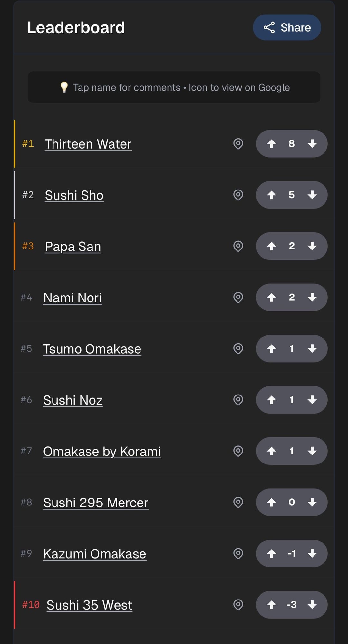Viewport: 348px width, 644px height.
Task: Downvote Sushi 35 West
Action: pos(312,605)
